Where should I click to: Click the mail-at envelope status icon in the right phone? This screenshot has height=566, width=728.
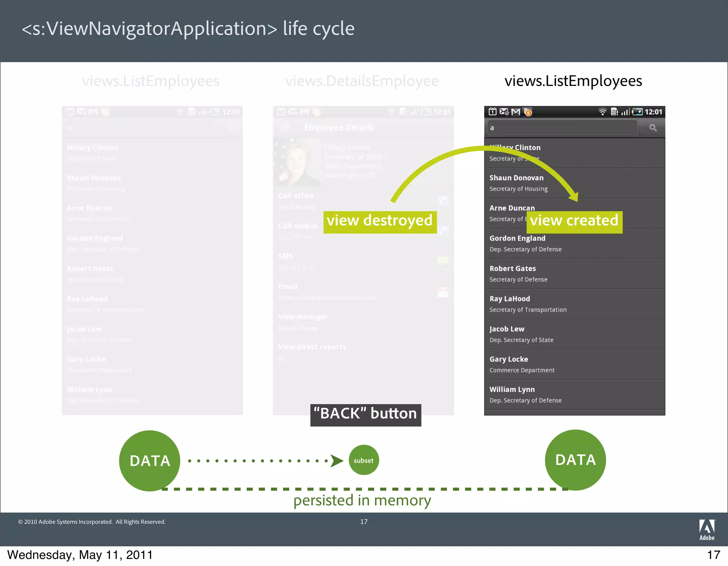coord(504,112)
